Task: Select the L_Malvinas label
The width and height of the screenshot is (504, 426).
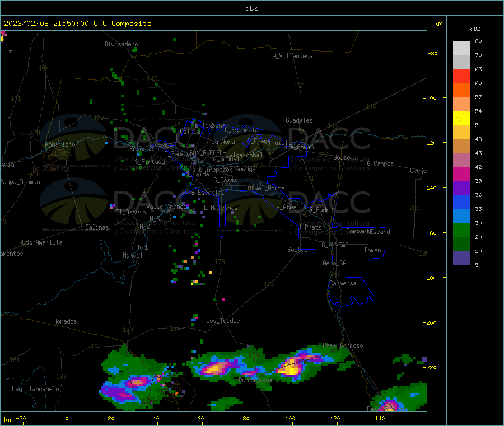Action: (x=221, y=208)
